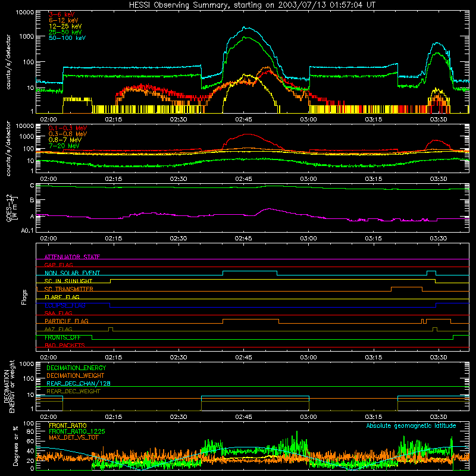Click the NON_SOLAR_EVENT flag label
Image resolution: width=476 pixels, height=476 pixels.
click(72, 273)
